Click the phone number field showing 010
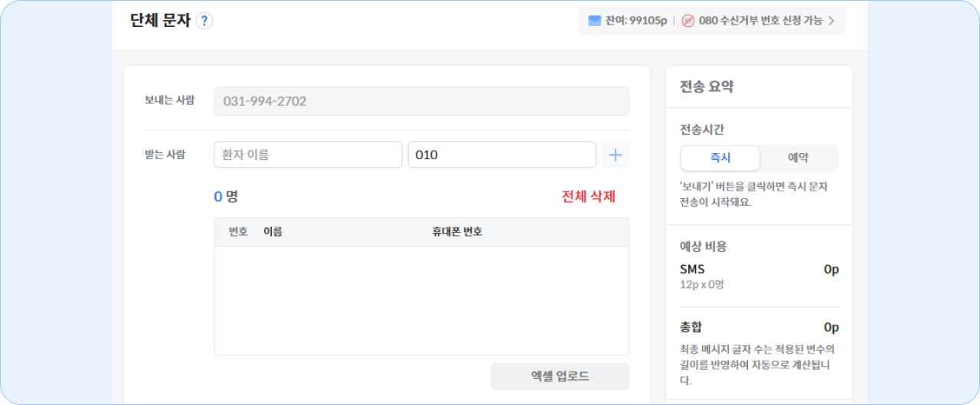980x405 pixels. pos(501,155)
